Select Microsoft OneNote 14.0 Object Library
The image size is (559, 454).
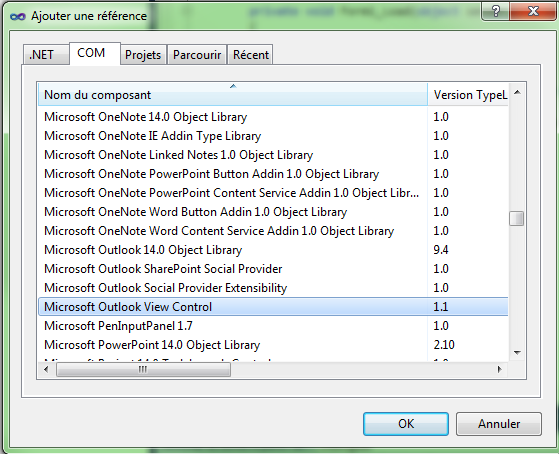[x=273, y=117]
